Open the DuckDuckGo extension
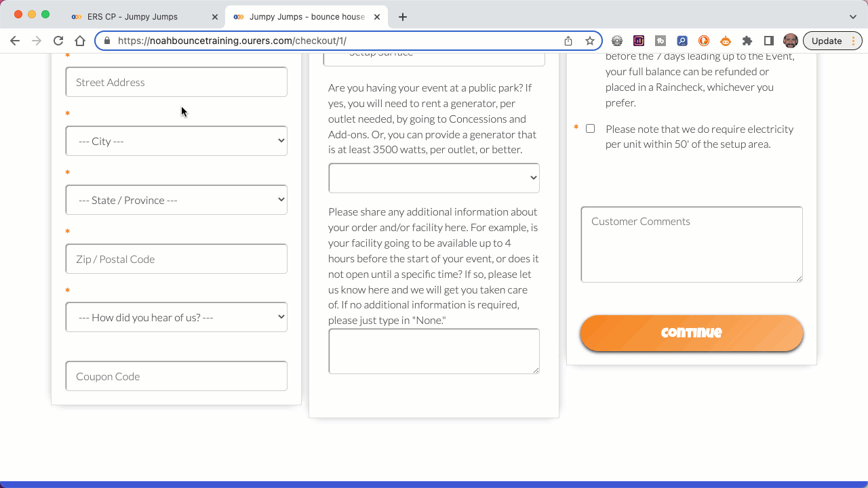This screenshot has height=488, width=868. click(x=704, y=41)
